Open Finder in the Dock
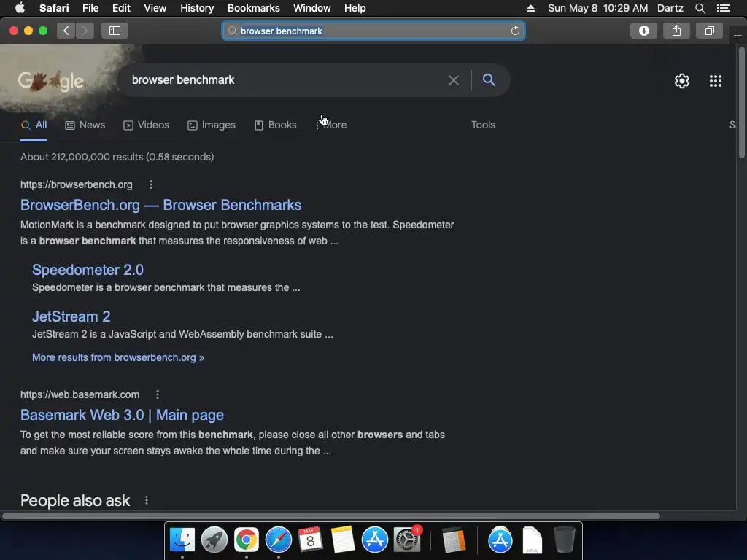Viewport: 747px width, 560px height. click(182, 540)
